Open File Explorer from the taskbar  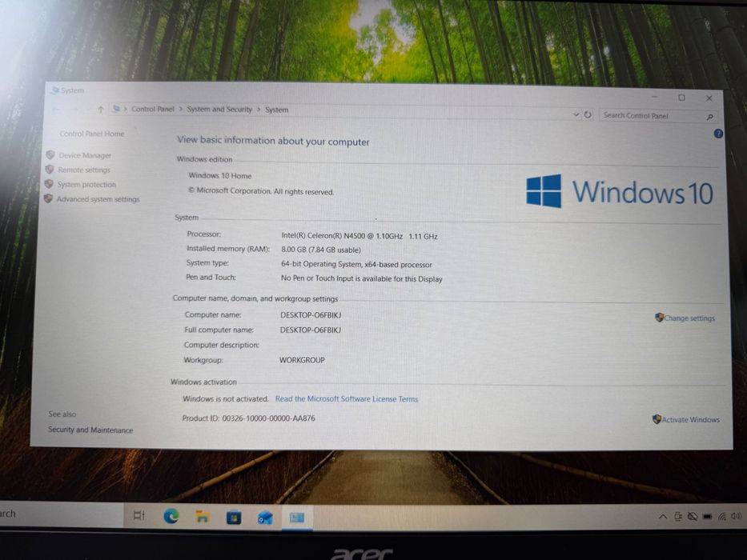point(203,517)
